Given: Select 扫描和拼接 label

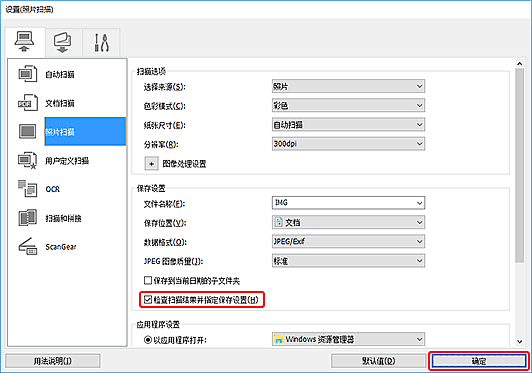Looking at the screenshot, I should 63,218.
